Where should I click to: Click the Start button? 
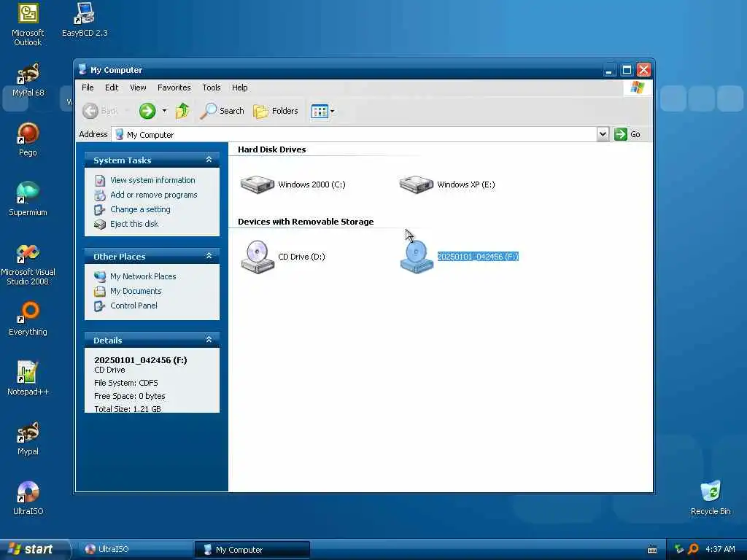pos(34,549)
